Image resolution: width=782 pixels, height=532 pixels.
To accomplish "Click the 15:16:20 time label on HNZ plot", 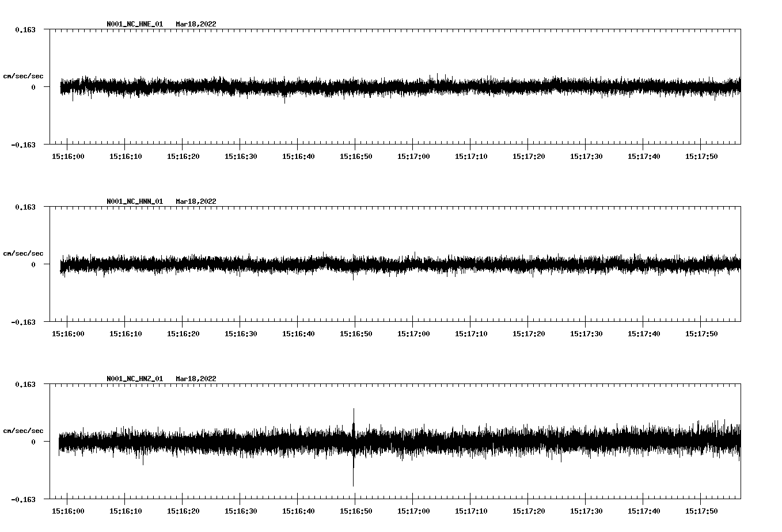I will 183,511.
